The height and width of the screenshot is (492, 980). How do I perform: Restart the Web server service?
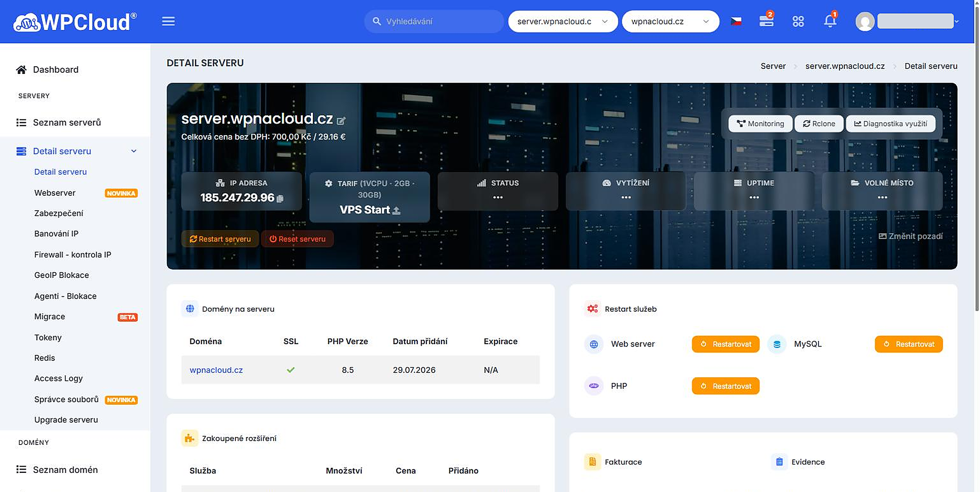[725, 344]
